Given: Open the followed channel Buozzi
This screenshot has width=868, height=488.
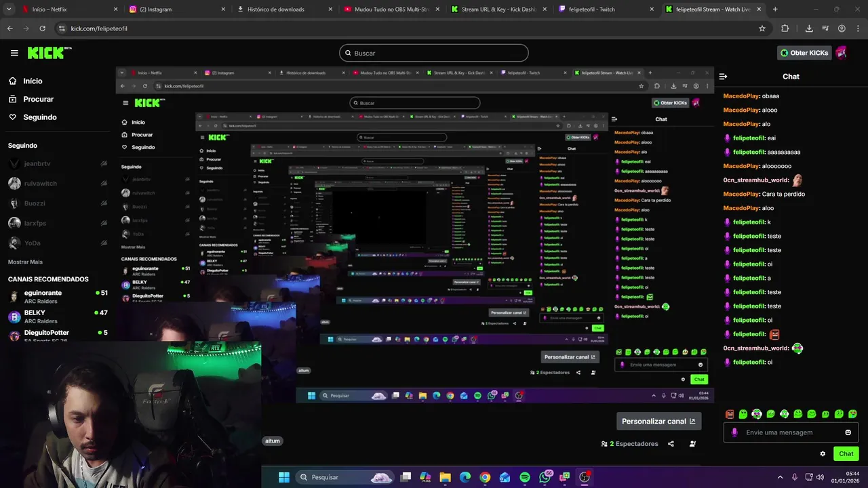Looking at the screenshot, I should click(x=58, y=203).
